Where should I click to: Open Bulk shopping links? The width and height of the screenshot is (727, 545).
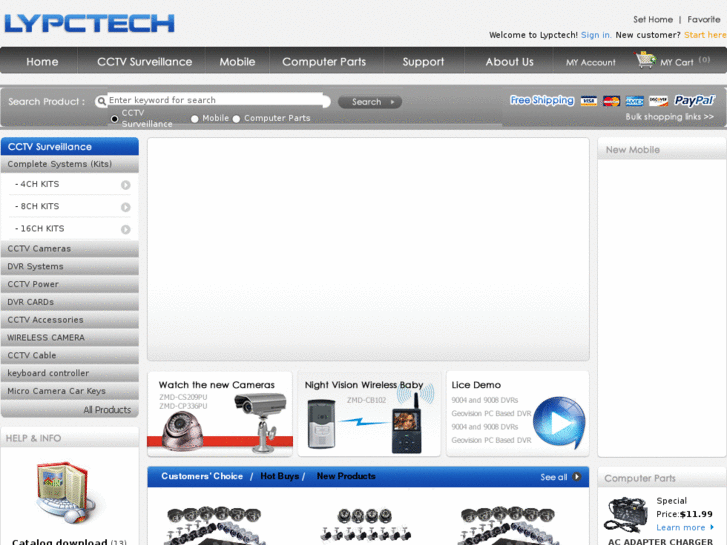tap(670, 117)
